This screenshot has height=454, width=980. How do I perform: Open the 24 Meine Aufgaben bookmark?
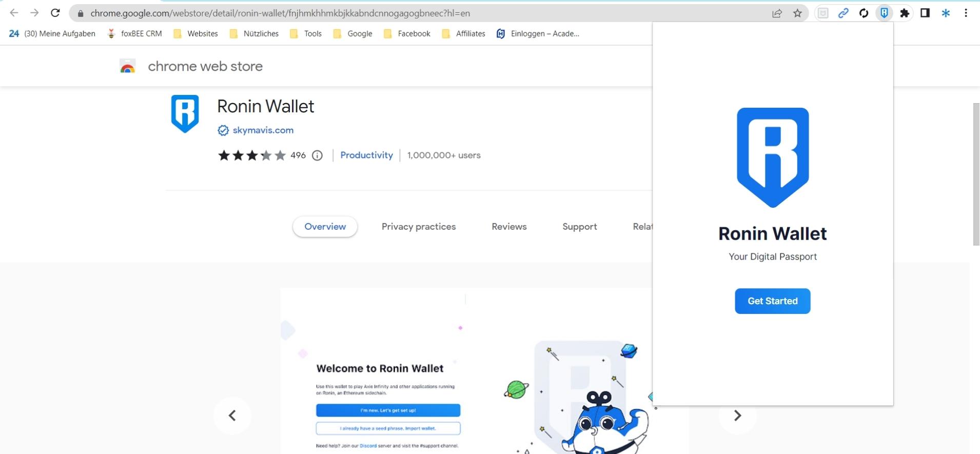[x=52, y=34]
